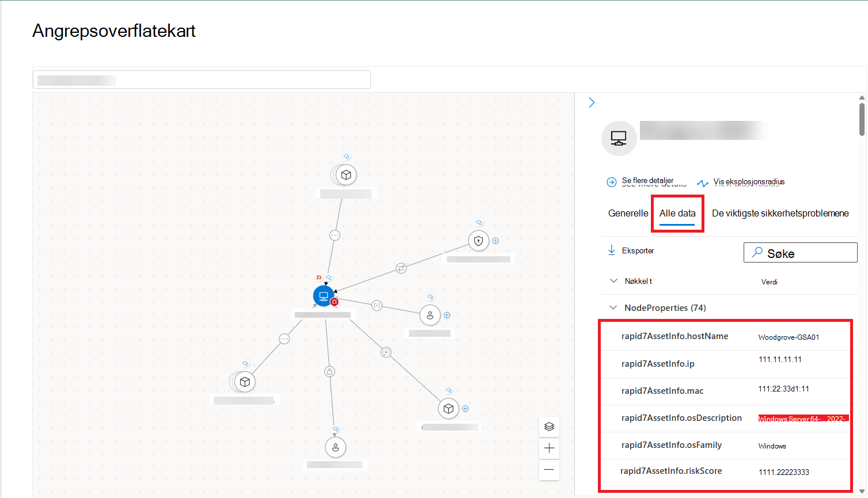
Task: Click in the Søke search box
Action: tap(801, 253)
